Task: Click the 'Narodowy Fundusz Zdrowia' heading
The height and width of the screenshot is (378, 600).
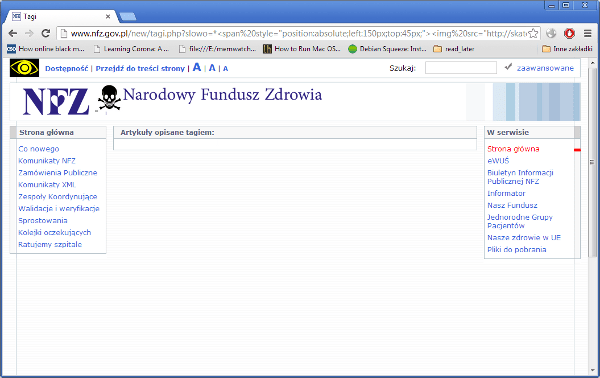Action: click(x=222, y=94)
